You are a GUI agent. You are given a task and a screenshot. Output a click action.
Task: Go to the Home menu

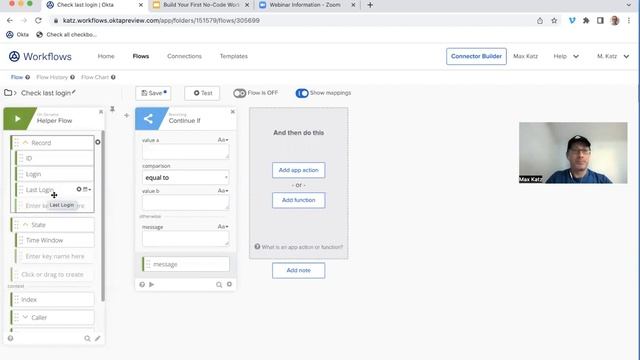click(106, 56)
